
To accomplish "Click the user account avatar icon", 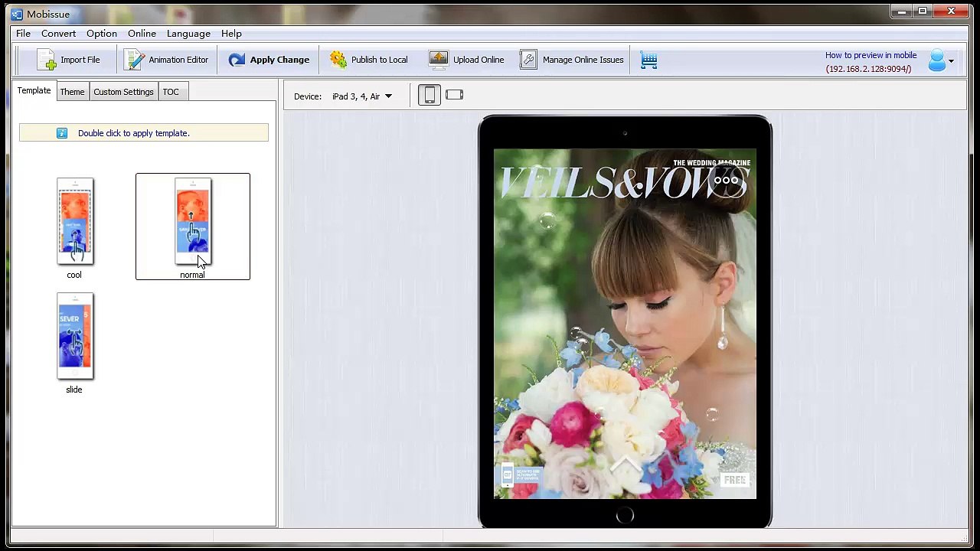I will click(936, 60).
